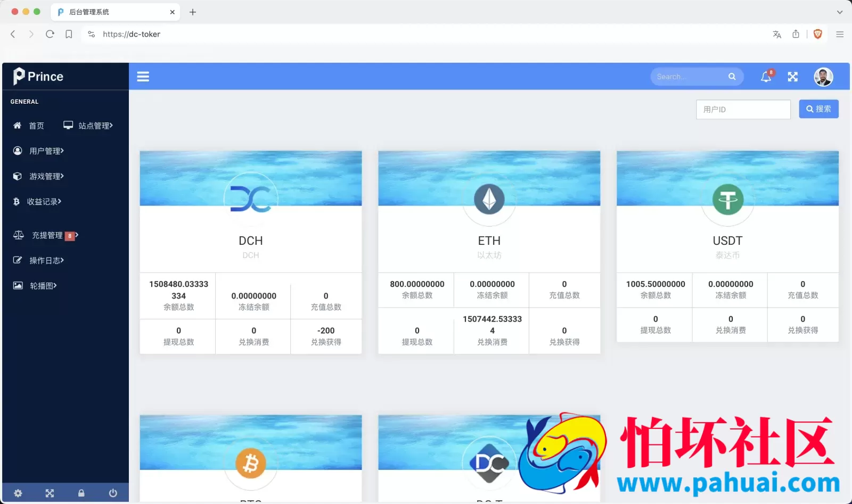This screenshot has height=504, width=852.
Task: Click the magnifier icon in Search box
Action: click(x=732, y=77)
